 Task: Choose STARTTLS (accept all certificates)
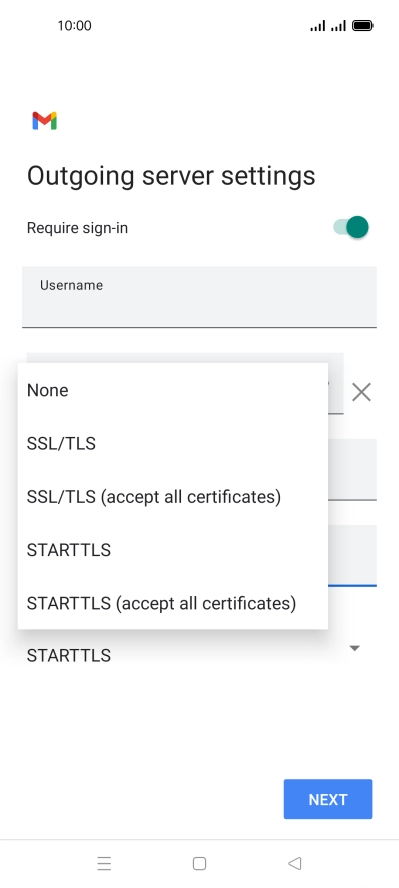point(173,603)
